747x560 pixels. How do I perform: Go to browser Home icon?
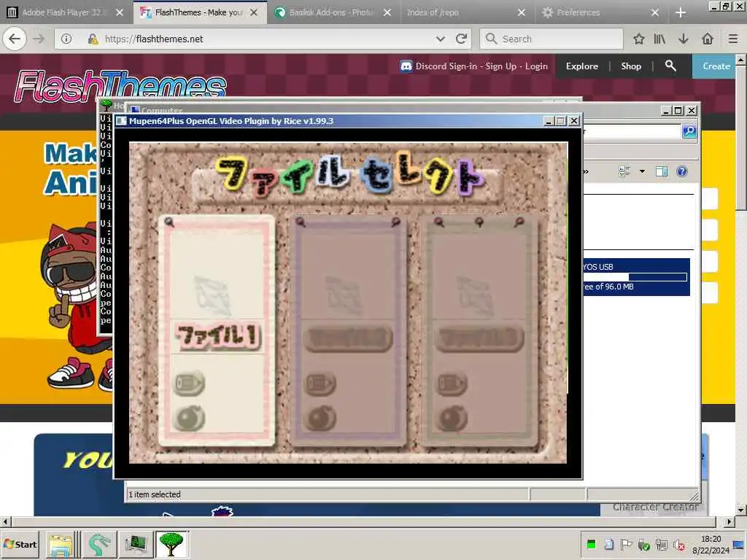[708, 39]
